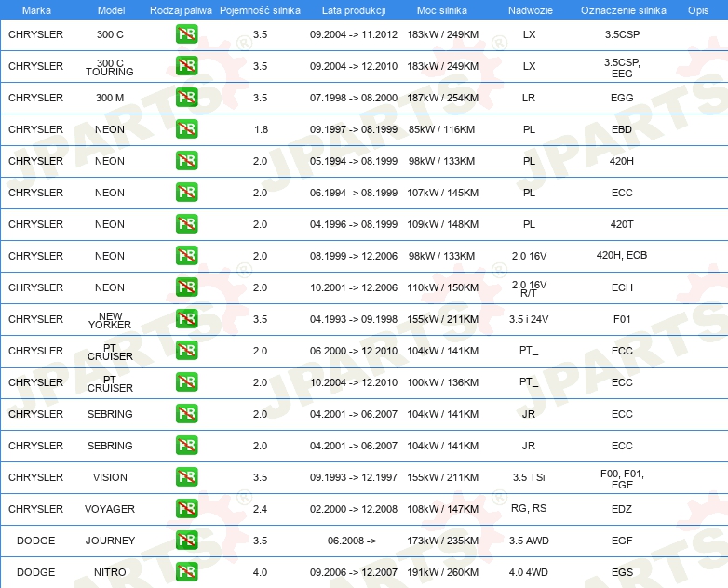Click the 07.1998 -> 08.2000 production years

tap(354, 98)
